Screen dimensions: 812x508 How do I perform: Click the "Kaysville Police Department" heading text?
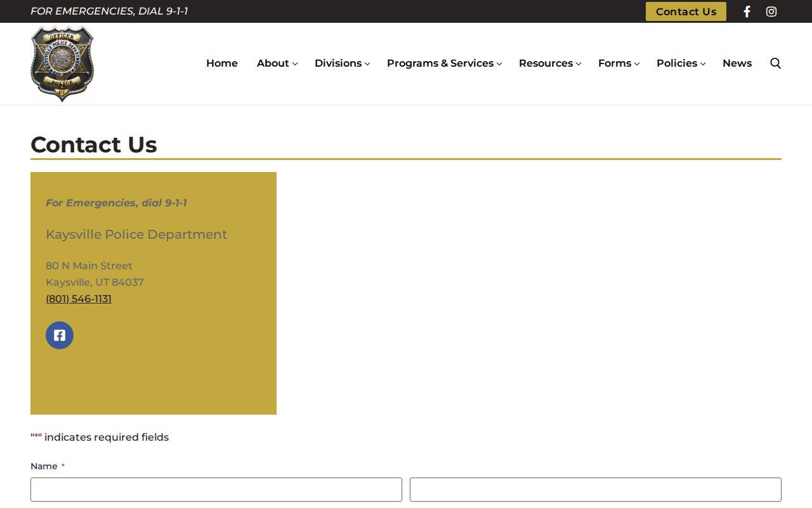point(136,234)
